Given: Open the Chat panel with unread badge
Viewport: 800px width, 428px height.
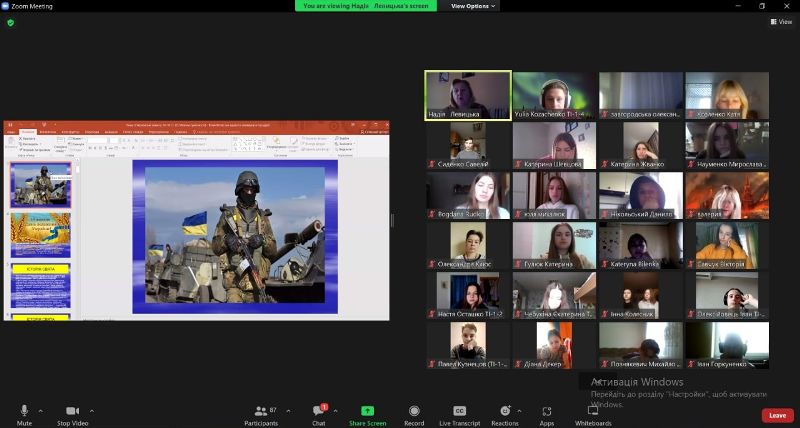Looking at the screenshot, I should pos(319,415).
